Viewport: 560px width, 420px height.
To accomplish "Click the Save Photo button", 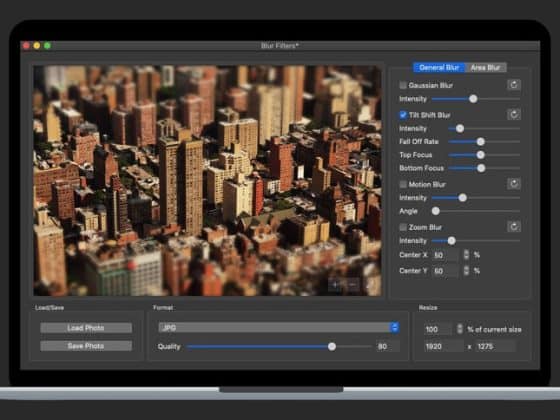I will (x=86, y=346).
